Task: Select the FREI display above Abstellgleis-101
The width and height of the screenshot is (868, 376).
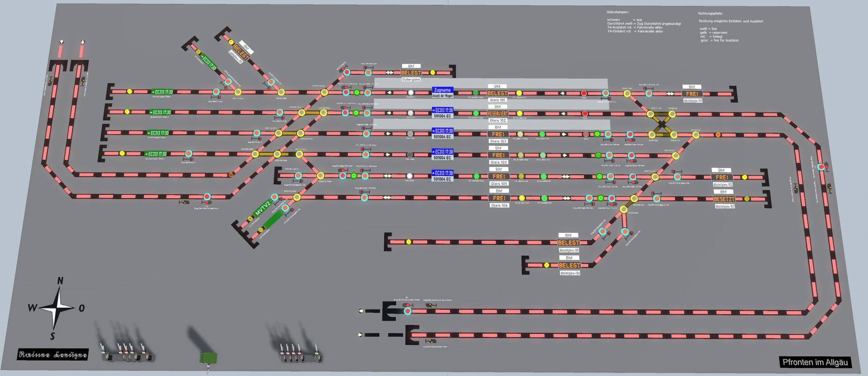Action: click(x=692, y=94)
